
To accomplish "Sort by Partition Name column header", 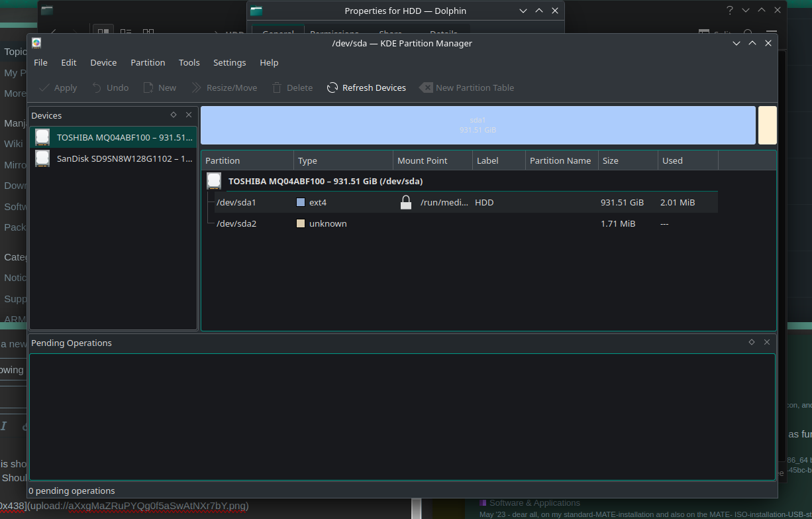I will pyautogui.click(x=562, y=160).
